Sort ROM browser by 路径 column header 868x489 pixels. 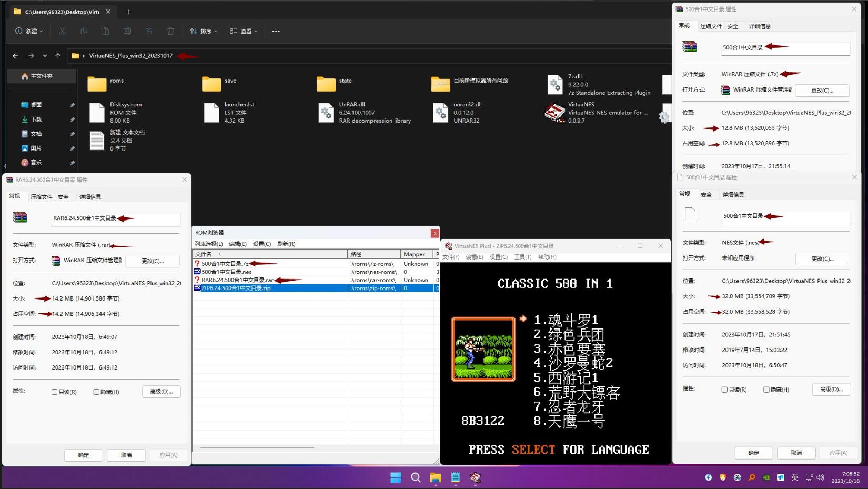coord(374,254)
